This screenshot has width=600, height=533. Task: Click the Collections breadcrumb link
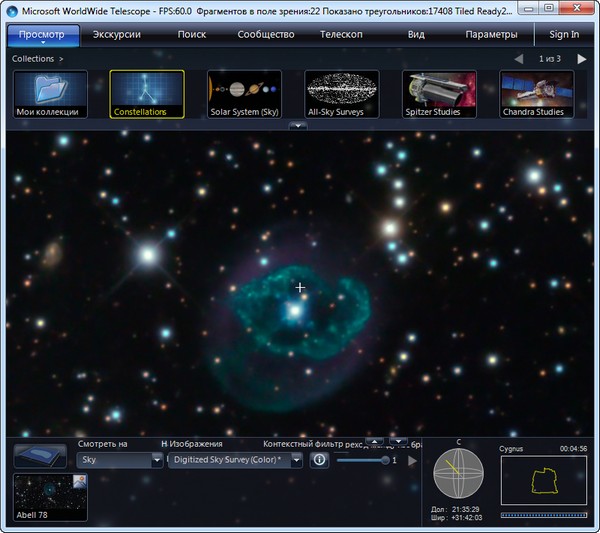point(32,59)
